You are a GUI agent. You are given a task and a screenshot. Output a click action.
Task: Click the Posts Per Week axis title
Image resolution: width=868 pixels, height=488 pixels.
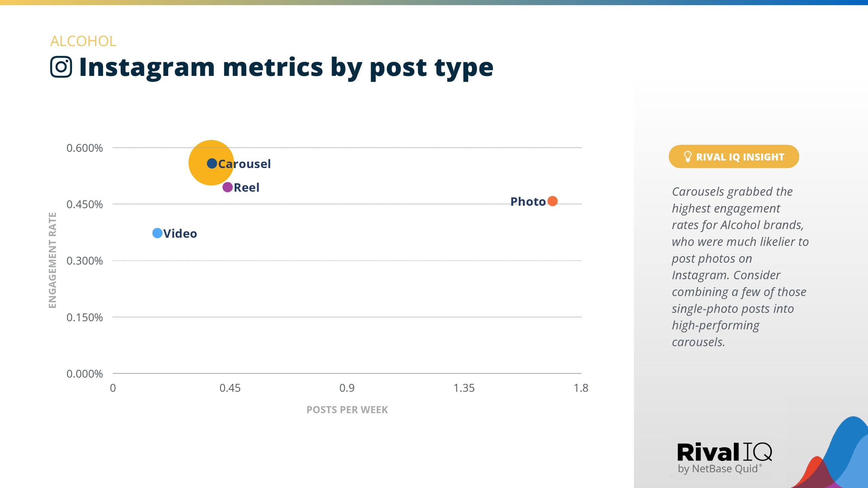[347, 410]
